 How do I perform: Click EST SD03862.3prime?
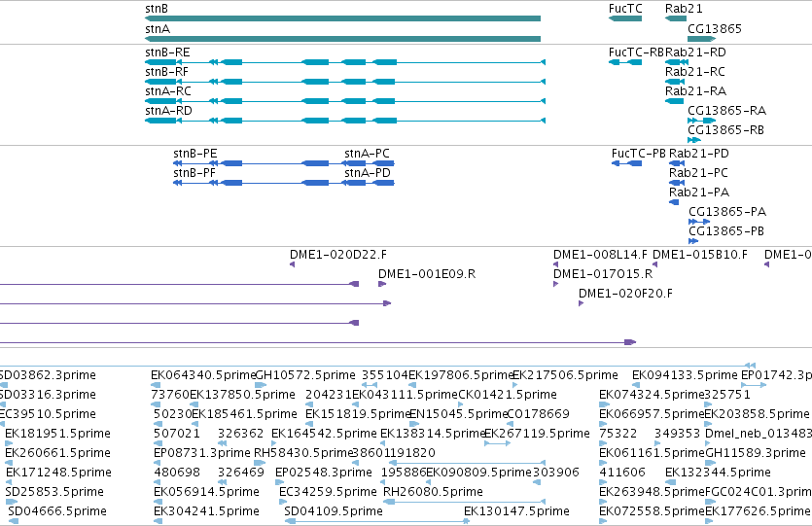(48, 375)
